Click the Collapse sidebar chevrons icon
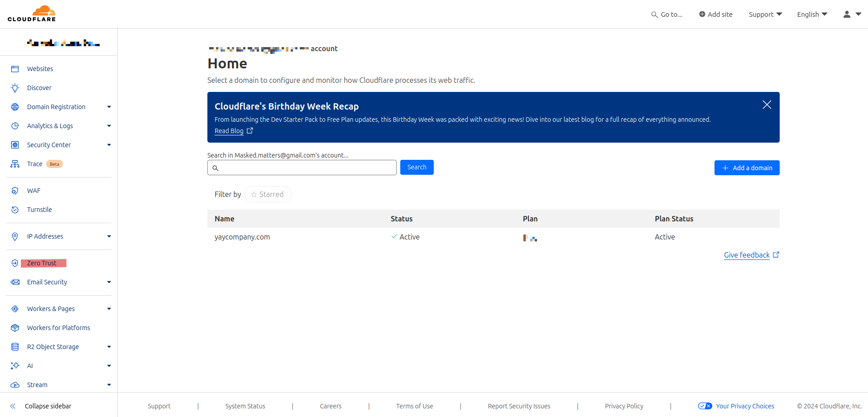868x417 pixels. tap(13, 406)
